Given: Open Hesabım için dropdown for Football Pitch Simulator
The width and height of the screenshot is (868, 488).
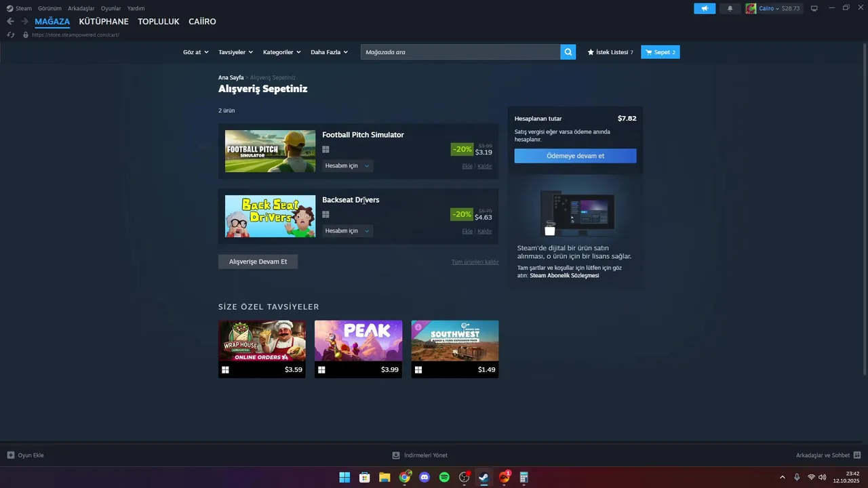Looking at the screenshot, I should [347, 166].
